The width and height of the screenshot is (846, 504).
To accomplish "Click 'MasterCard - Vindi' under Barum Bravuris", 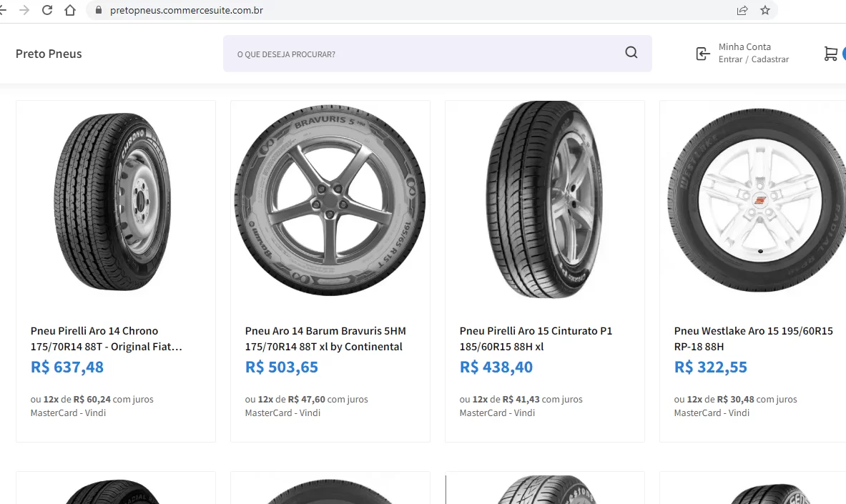I will click(282, 412).
